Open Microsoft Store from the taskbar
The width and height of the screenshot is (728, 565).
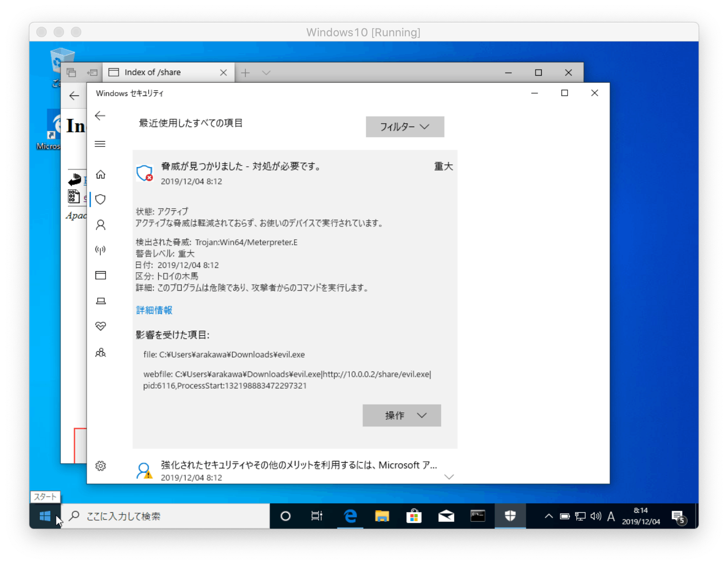(x=414, y=516)
